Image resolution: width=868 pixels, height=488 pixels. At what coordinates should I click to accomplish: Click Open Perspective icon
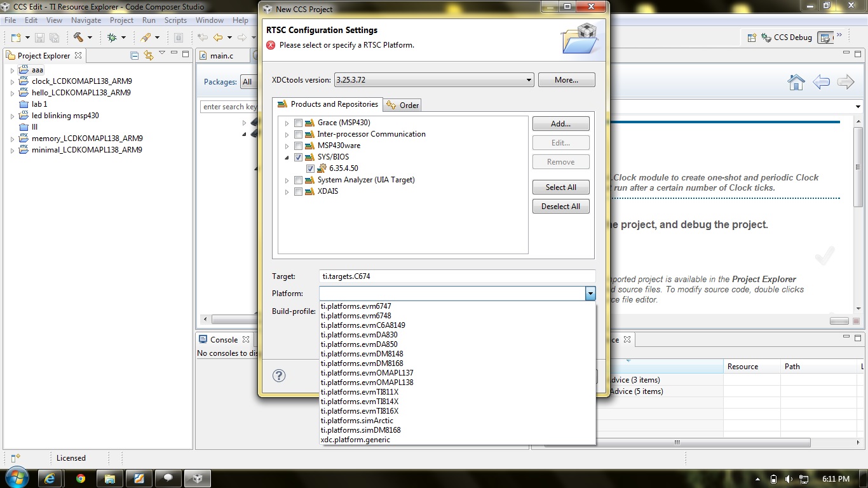tap(754, 37)
